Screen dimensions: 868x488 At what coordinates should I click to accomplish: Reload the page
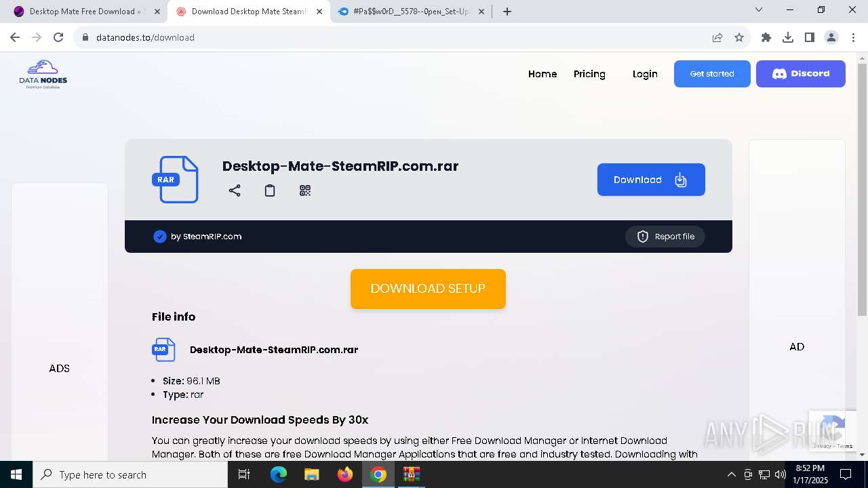point(58,37)
